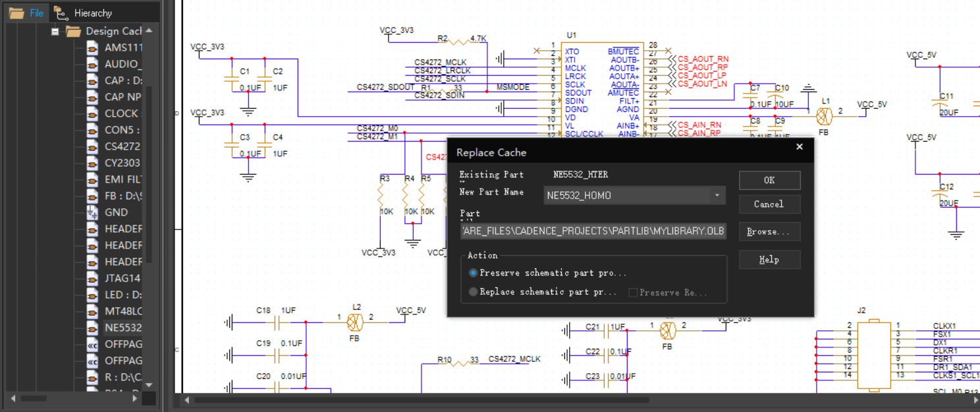Image resolution: width=980 pixels, height=412 pixels.
Task: Switch to the Hierarchy tab
Action: coord(82,13)
